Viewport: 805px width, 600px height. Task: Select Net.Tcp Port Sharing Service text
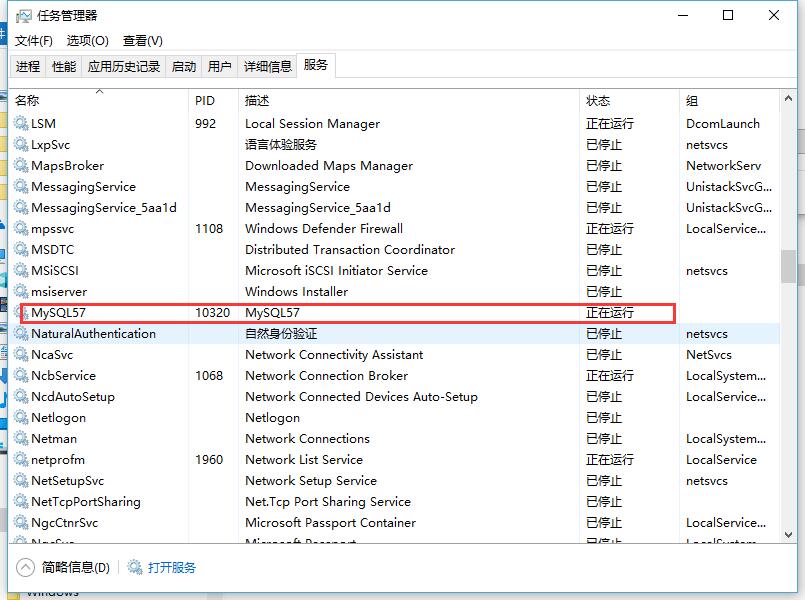pos(328,501)
